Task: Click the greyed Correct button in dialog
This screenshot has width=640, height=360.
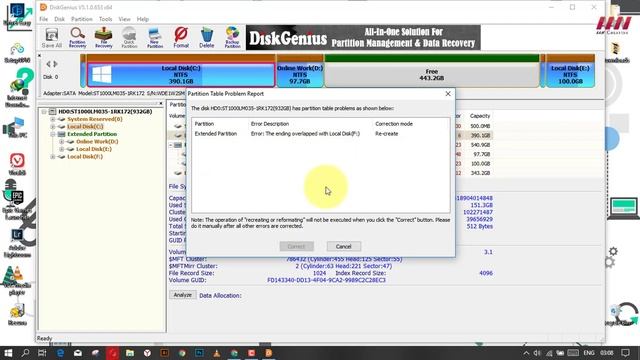Action: [x=296, y=246]
